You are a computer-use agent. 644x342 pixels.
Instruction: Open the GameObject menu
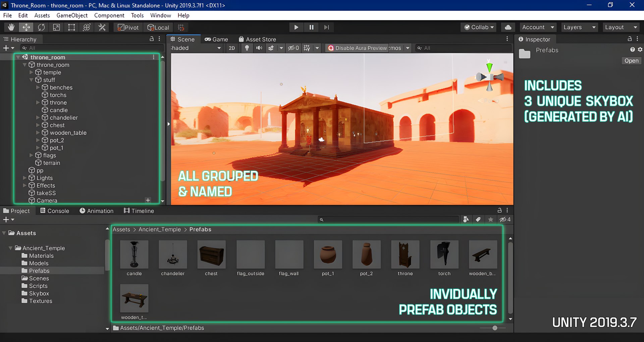pos(72,15)
